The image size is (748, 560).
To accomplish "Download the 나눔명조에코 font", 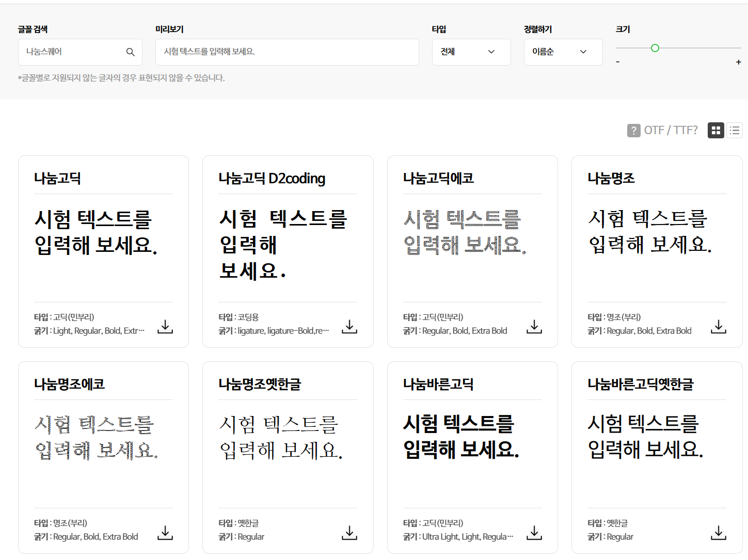I will pyautogui.click(x=165, y=533).
